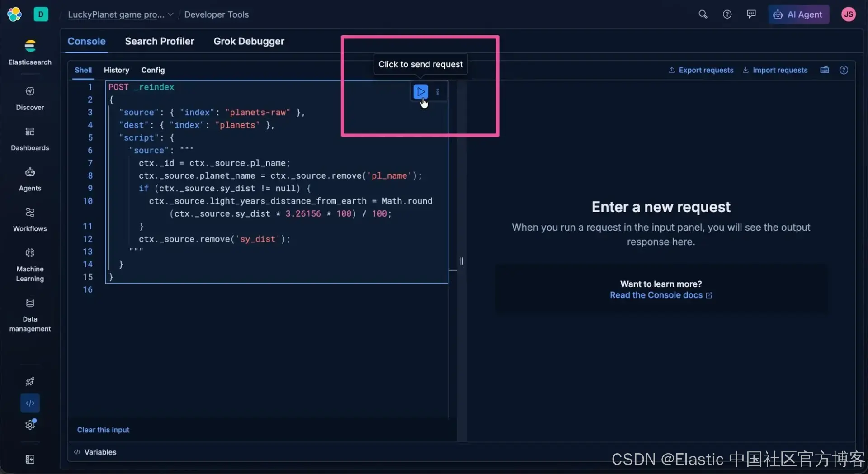
Task: Switch to the Search Profiler tab
Action: coord(160,41)
